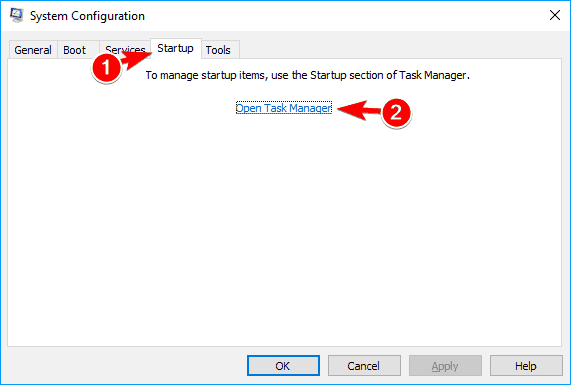The image size is (571, 385).
Task: Follow the Open Task Manager link
Action: coord(284,108)
